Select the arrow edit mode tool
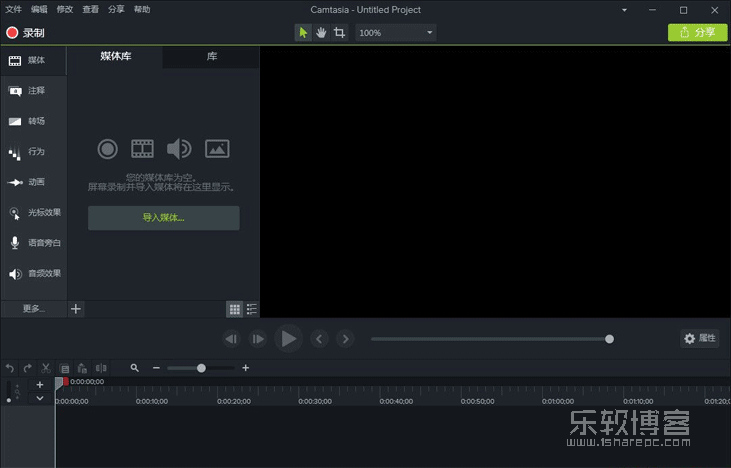 pos(303,33)
